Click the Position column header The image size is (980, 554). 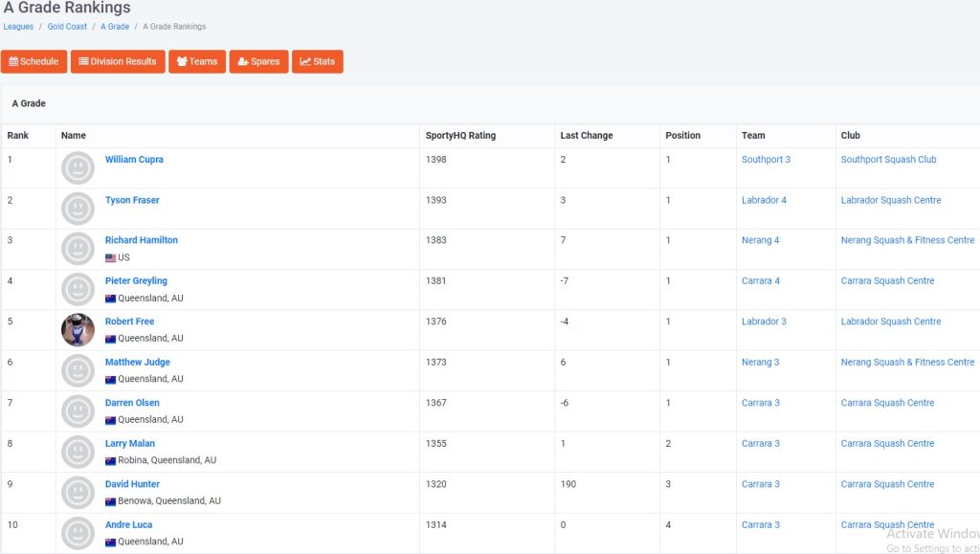click(x=682, y=136)
